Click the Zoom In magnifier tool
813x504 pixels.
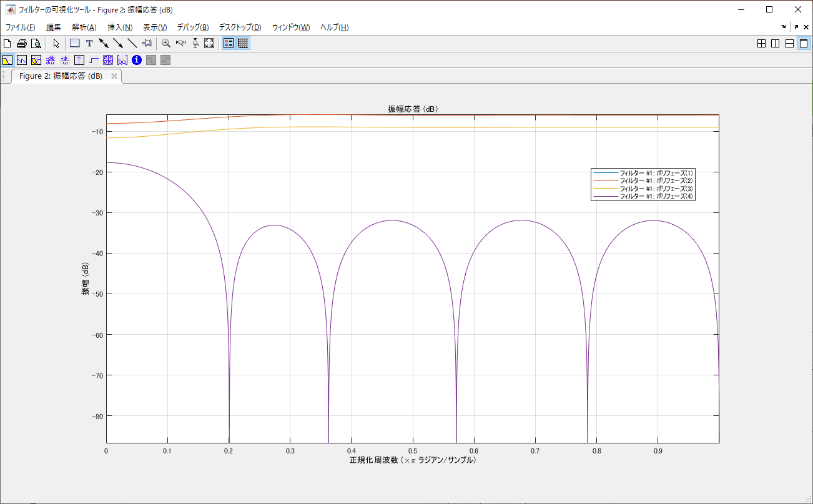[x=166, y=43]
